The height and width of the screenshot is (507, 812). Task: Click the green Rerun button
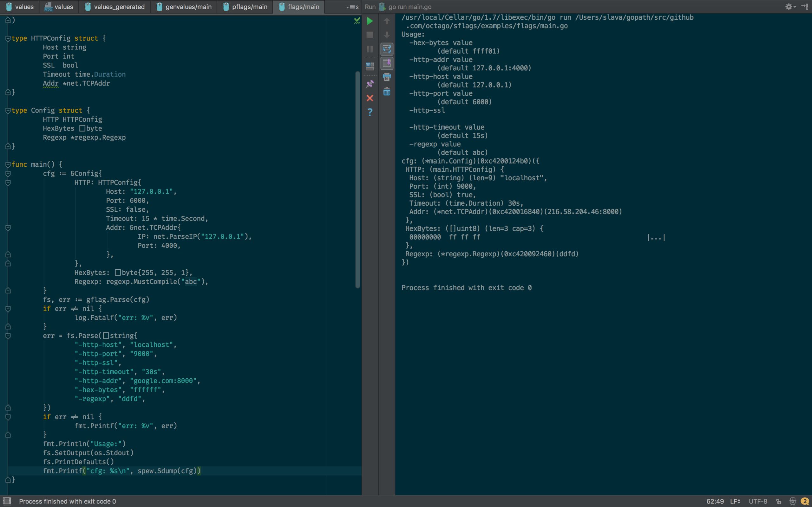370,21
